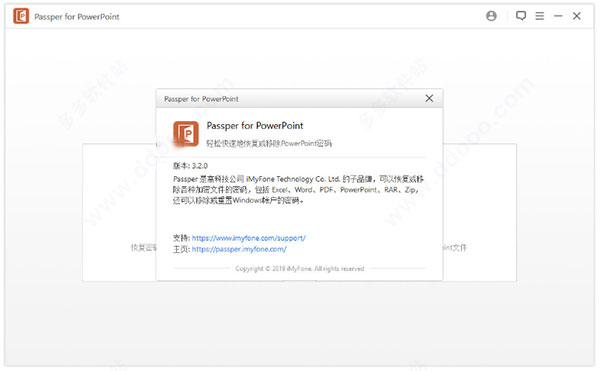
Task: Open the passper.imyfone.com homepage link
Action: tap(239, 249)
